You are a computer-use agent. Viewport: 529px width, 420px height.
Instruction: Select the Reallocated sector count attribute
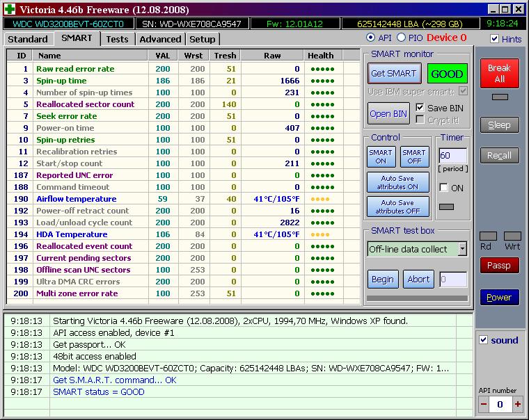pyautogui.click(x=183, y=104)
